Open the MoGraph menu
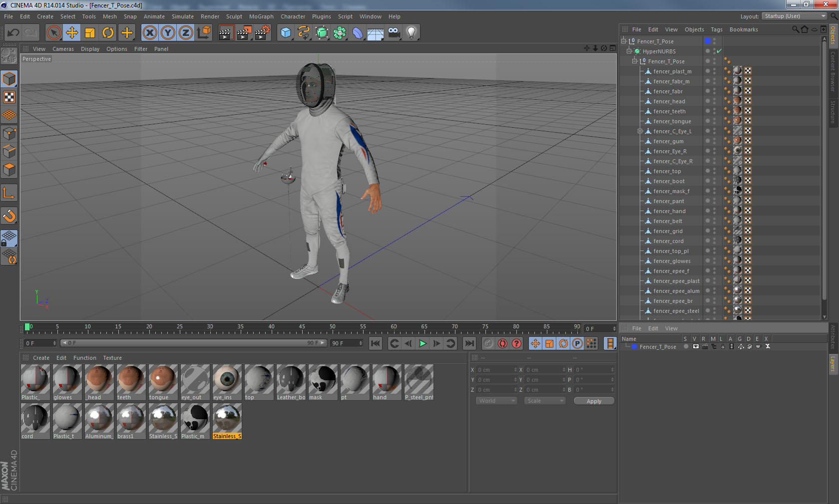 click(261, 16)
